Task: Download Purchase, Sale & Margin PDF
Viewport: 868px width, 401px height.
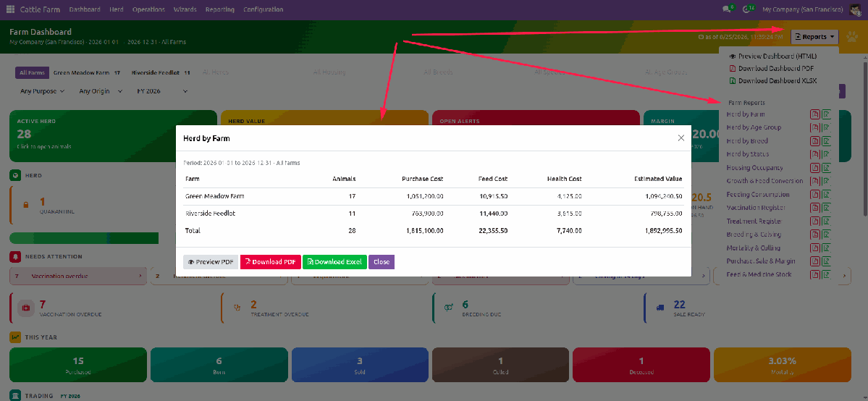Action: (x=815, y=261)
